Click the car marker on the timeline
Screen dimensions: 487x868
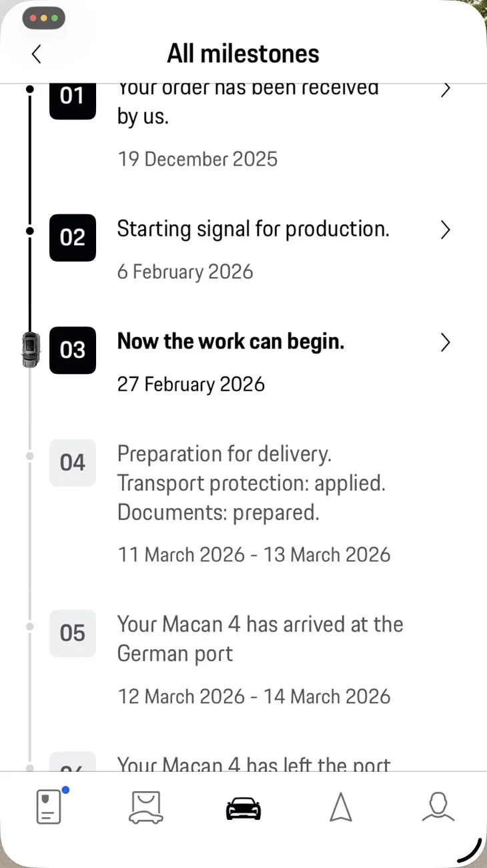tap(30, 349)
